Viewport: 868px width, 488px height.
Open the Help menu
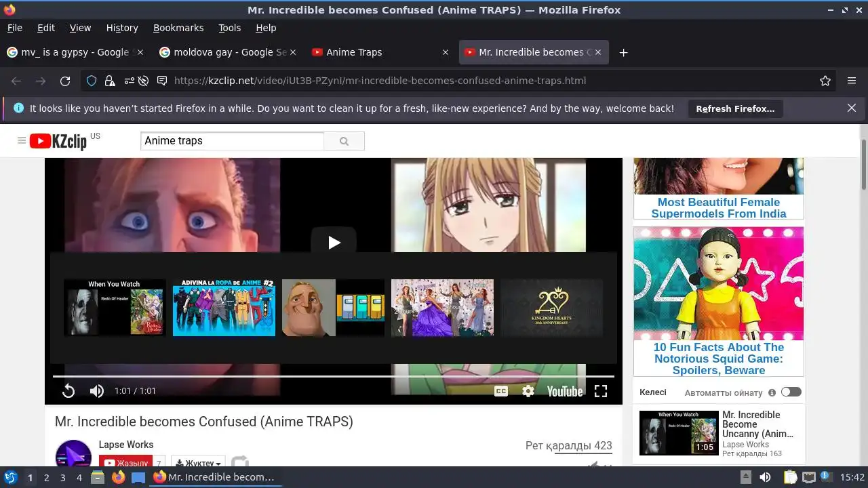(266, 28)
